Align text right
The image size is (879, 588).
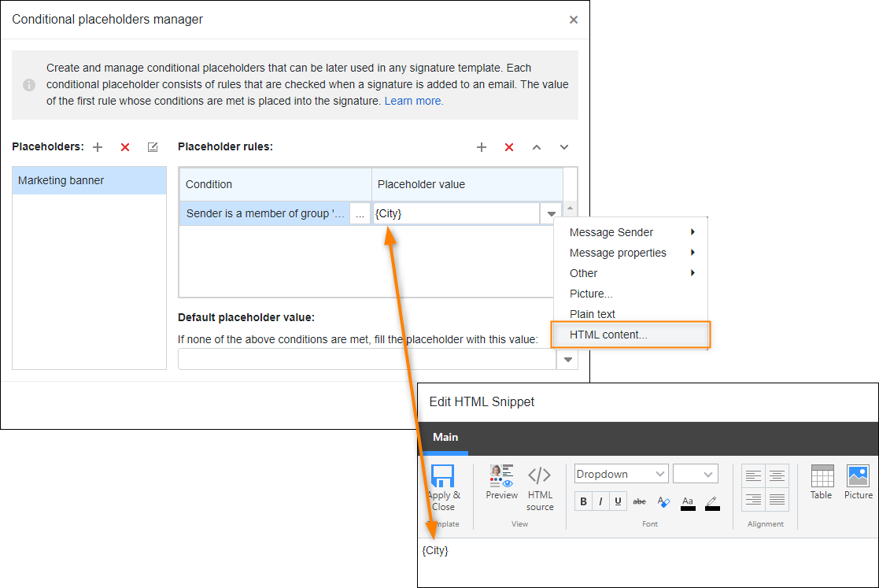[753, 499]
